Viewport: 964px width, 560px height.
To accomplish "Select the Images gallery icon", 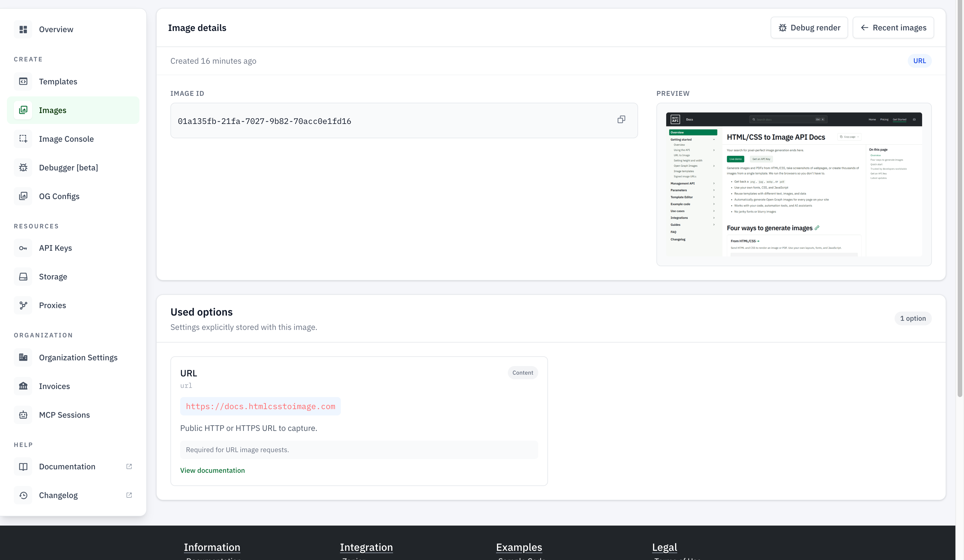I will 23,110.
